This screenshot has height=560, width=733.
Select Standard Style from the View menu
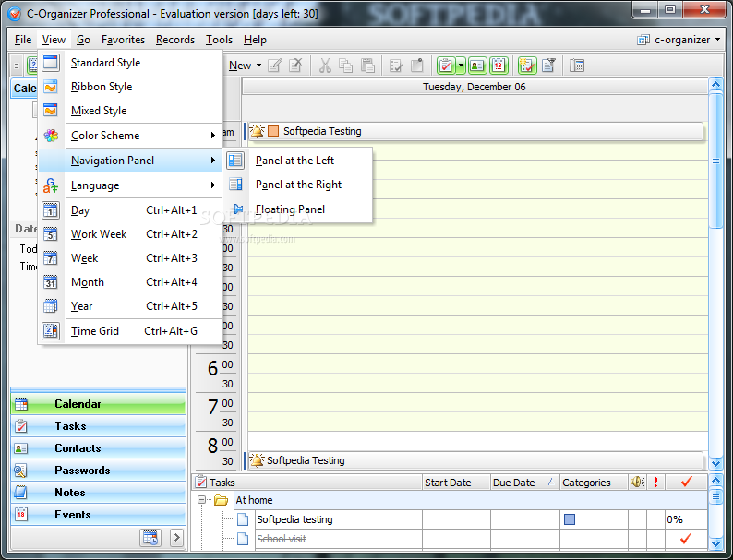coord(130,63)
